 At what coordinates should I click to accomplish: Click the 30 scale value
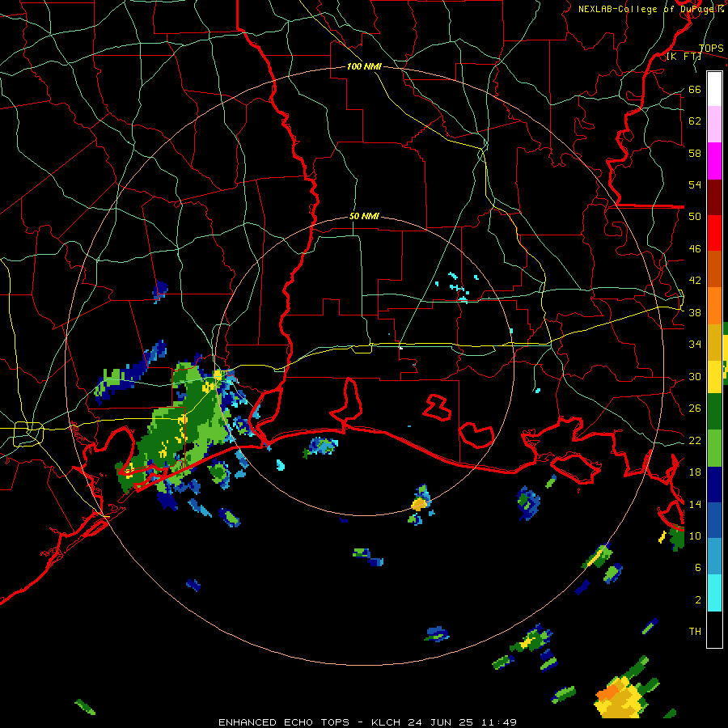click(x=695, y=376)
